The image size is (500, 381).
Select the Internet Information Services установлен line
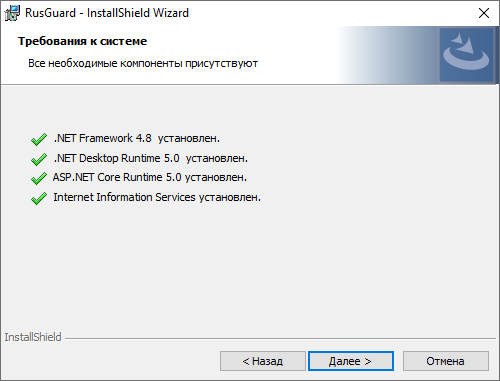coord(157,197)
